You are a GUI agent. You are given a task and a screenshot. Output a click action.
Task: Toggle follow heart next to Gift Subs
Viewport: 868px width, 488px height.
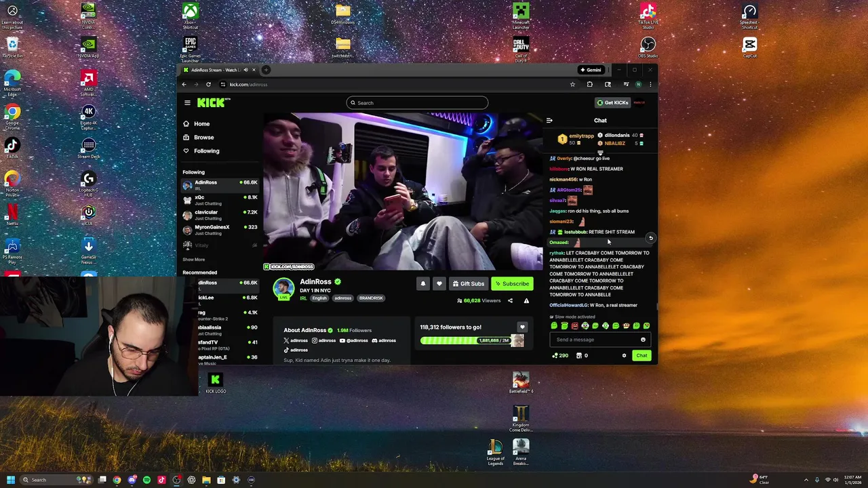coord(439,284)
